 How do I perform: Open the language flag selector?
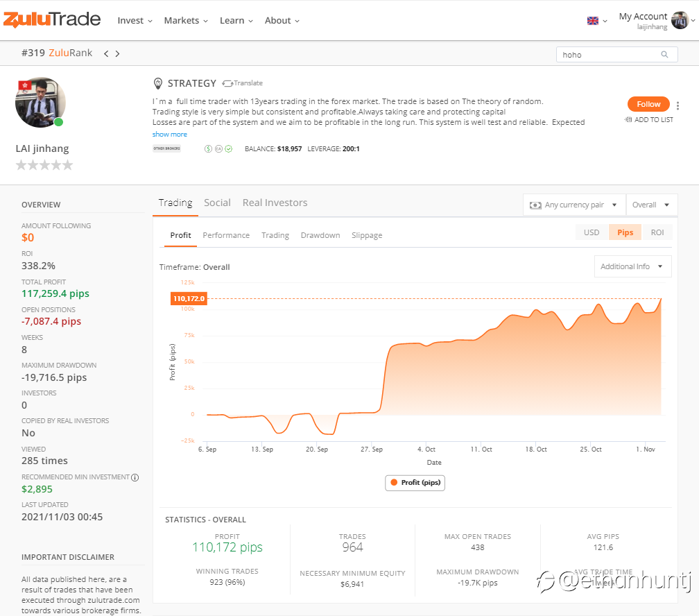597,21
